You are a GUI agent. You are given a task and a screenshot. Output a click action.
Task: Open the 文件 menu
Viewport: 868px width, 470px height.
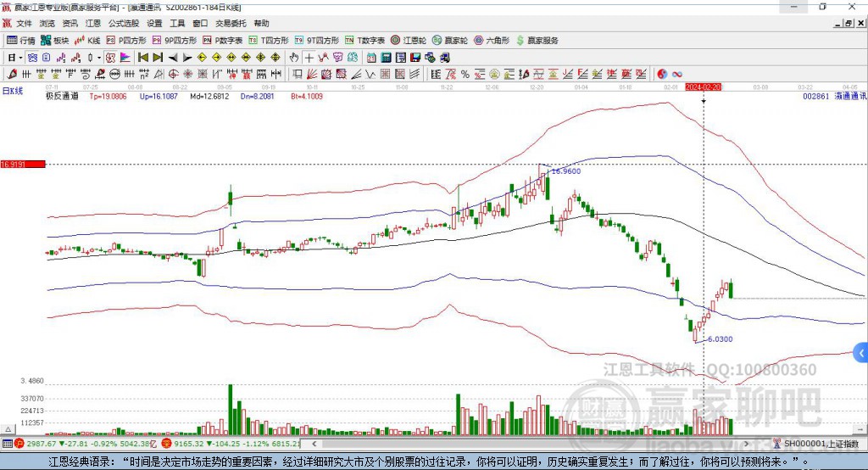[25, 23]
